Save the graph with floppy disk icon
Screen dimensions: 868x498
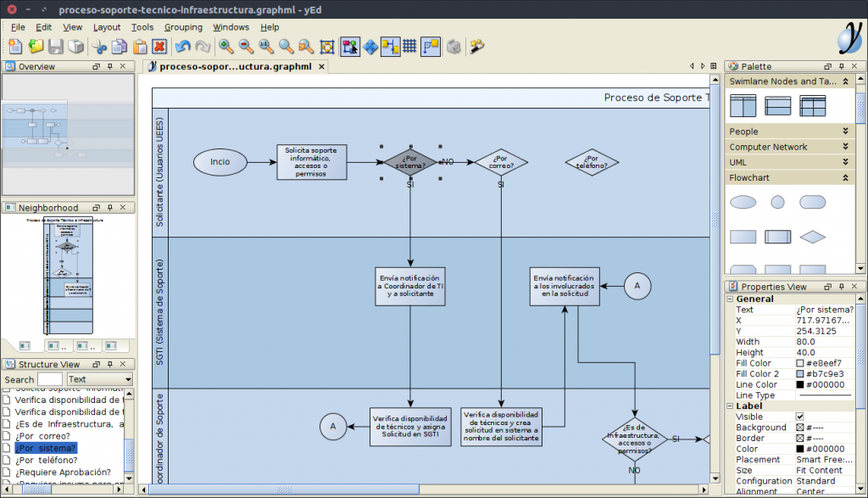click(56, 48)
